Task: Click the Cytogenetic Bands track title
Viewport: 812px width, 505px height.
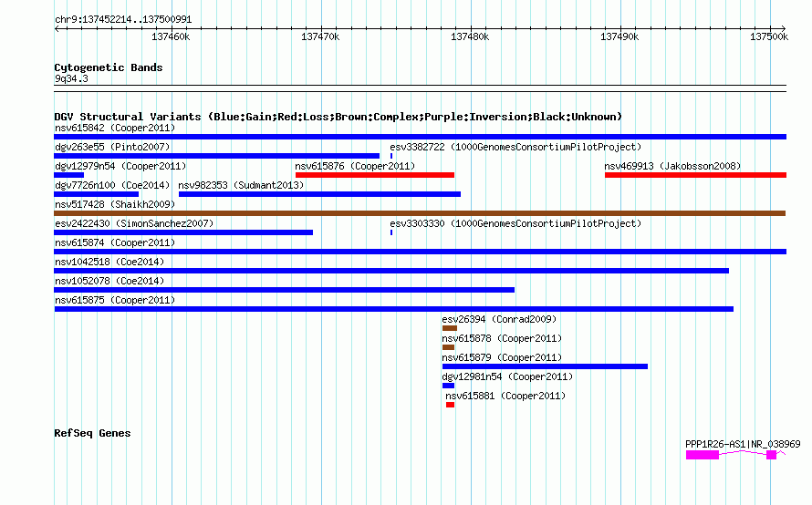Action: pos(109,67)
